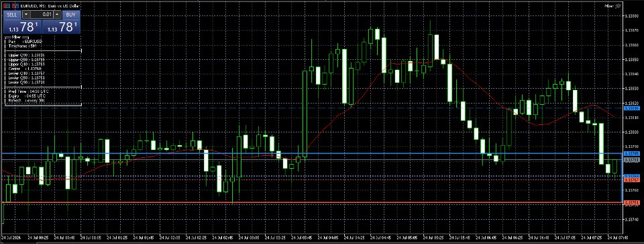
Task: Click the buy price tile below BUY
Action: (61, 27)
